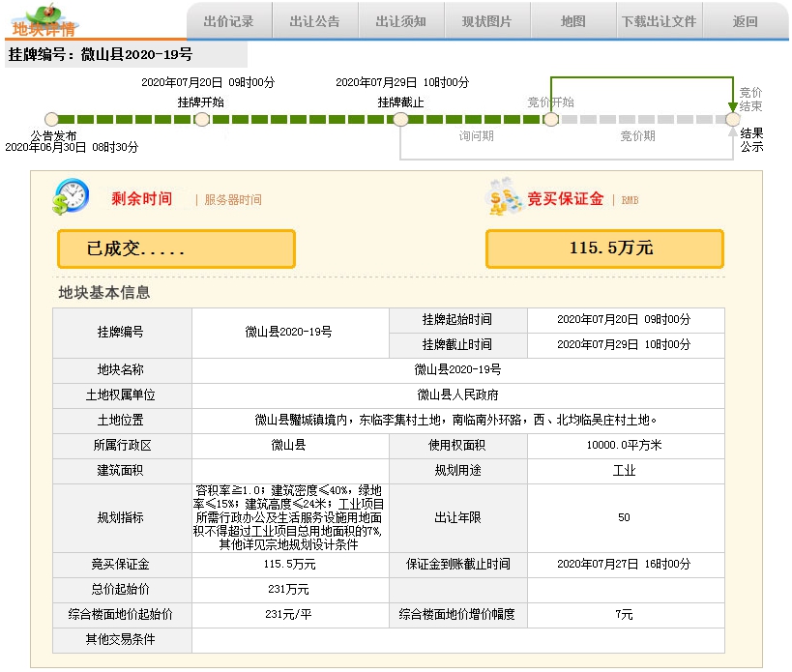Image resolution: width=792 pixels, height=672 pixels.
Task: Click the 工业 planning use value
Action: pyautogui.click(x=625, y=471)
